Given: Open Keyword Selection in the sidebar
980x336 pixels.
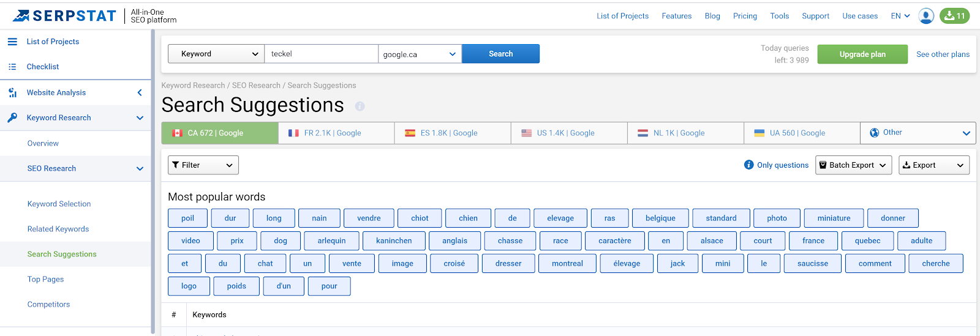Looking at the screenshot, I should (x=59, y=204).
